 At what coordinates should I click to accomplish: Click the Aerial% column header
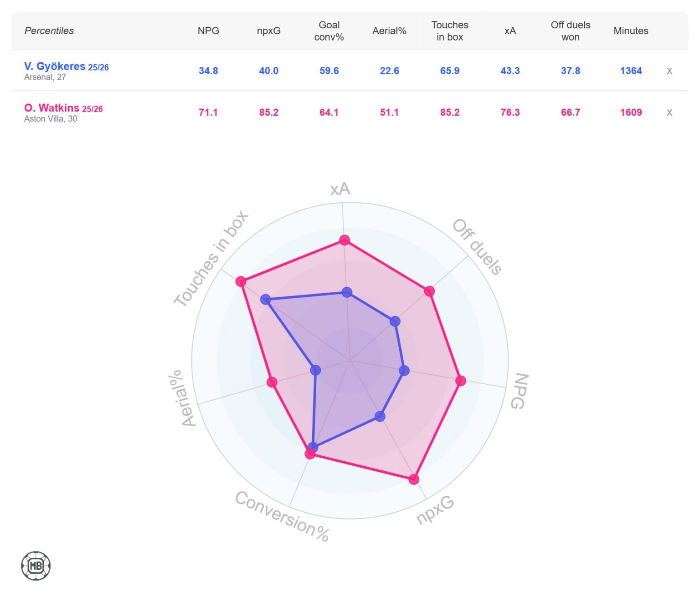click(389, 31)
